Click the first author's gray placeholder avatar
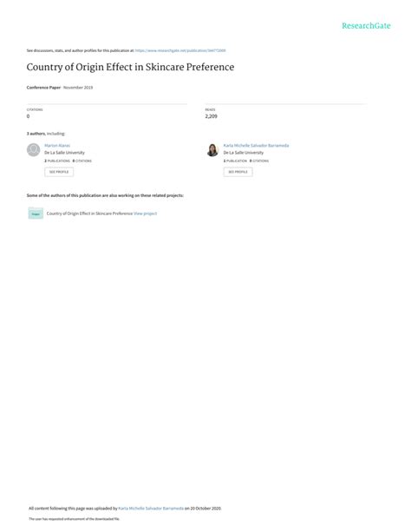Image resolution: width=411 pixels, height=532 pixels. [x=33, y=150]
